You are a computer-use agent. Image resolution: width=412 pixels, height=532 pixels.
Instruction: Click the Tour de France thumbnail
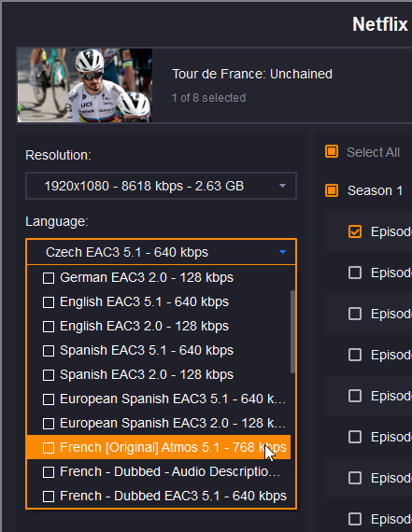point(85,85)
